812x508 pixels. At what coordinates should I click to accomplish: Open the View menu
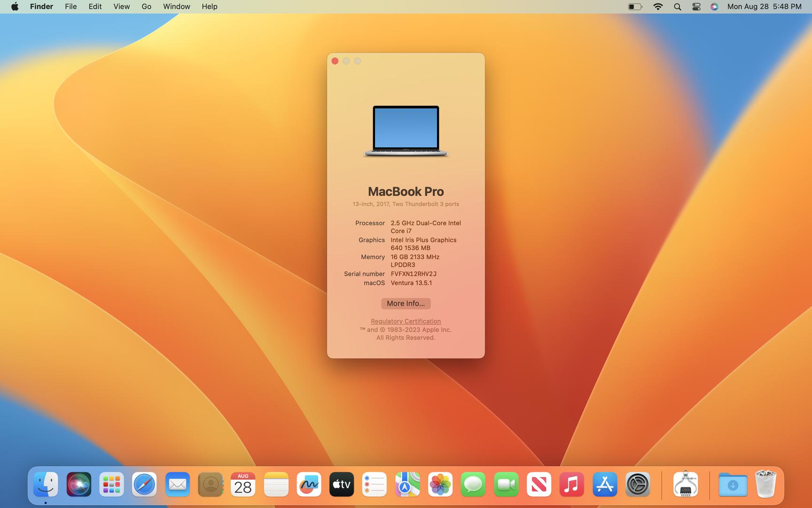(x=122, y=7)
